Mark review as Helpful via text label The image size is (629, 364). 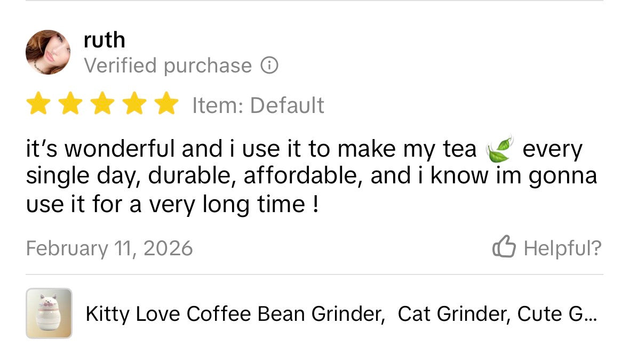(x=562, y=248)
